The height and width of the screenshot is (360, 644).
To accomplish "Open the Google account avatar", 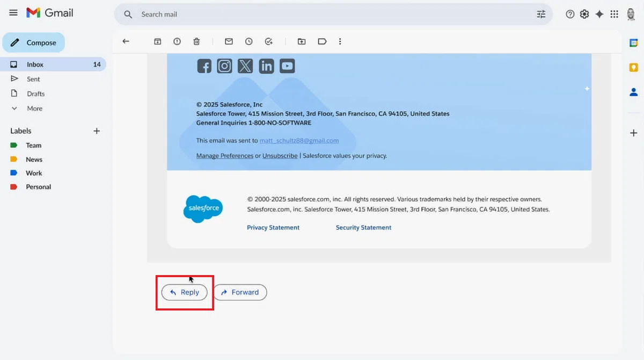I will [x=631, y=14].
